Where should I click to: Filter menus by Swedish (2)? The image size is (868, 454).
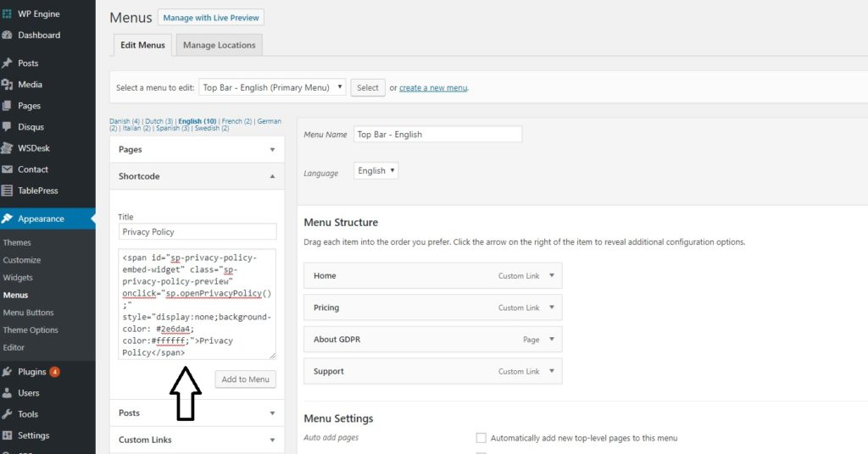point(212,128)
